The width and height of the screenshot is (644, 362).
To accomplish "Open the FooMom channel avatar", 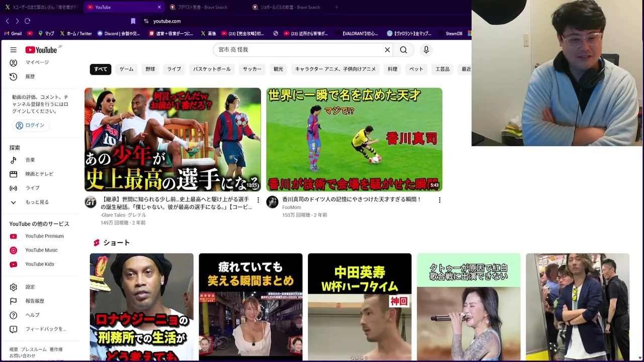I will pos(272,202).
